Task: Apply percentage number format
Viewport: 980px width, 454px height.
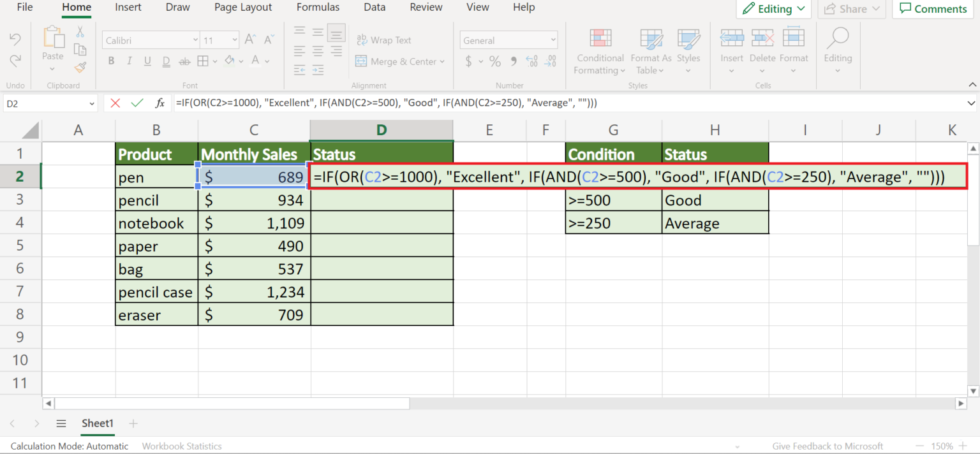Action: (494, 61)
